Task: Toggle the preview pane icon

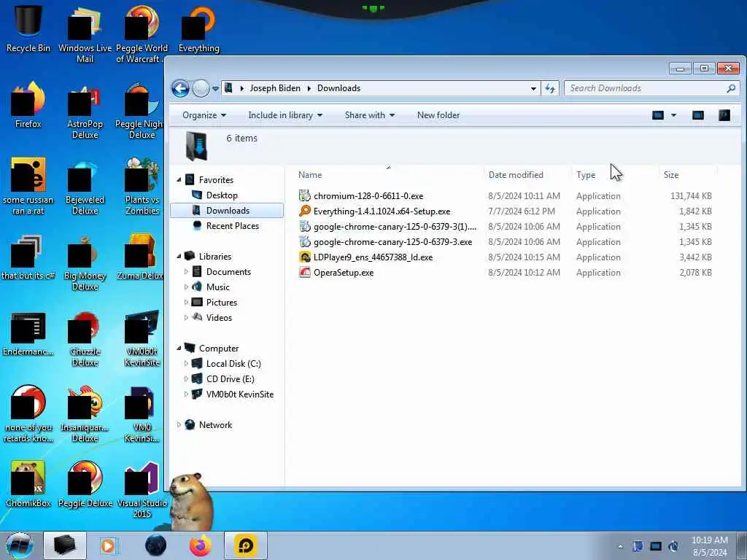Action: tap(698, 115)
